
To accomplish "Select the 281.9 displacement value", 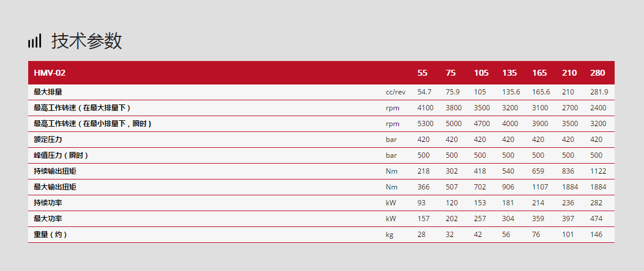I will (x=599, y=92).
